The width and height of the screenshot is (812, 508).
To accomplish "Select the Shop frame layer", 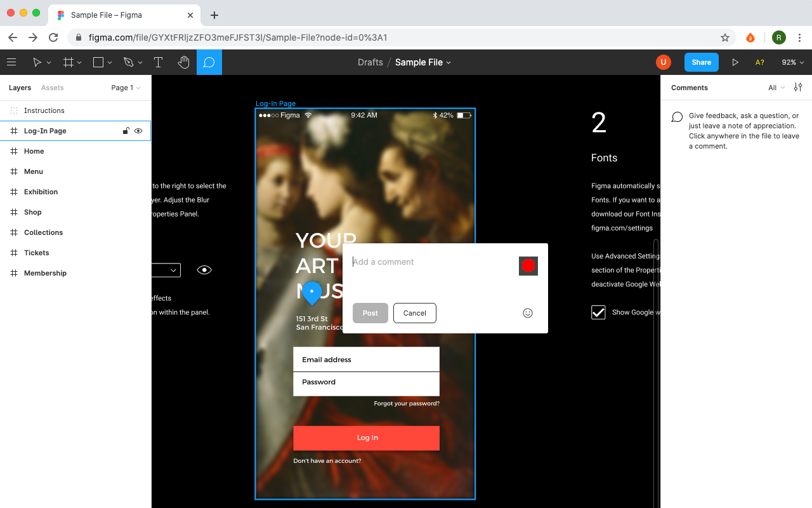I will (75, 212).
